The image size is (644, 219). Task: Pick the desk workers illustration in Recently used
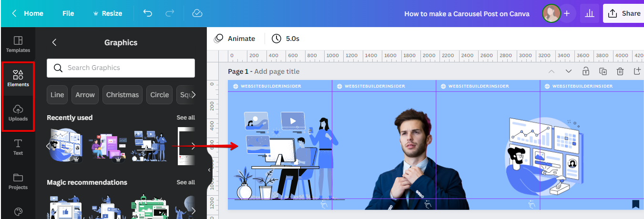[x=150, y=146]
